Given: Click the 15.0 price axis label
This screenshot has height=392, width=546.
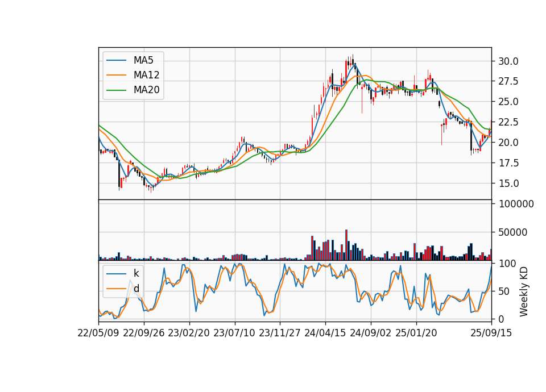Looking at the screenshot, I should click(508, 184).
